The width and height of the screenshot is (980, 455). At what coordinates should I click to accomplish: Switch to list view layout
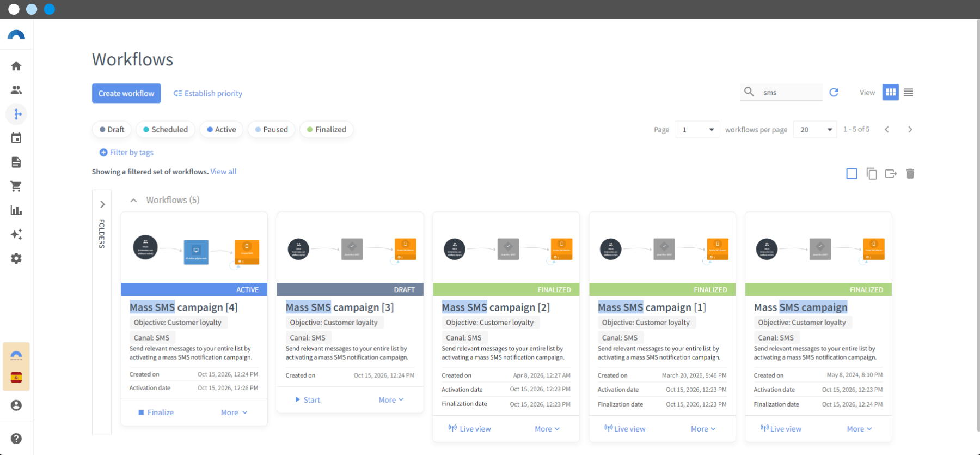tap(908, 93)
